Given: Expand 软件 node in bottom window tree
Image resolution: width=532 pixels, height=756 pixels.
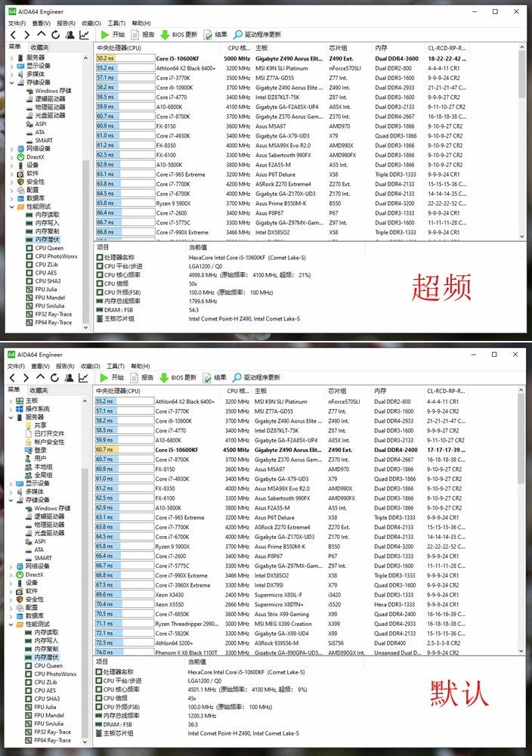Looking at the screenshot, I should click(x=11, y=590).
